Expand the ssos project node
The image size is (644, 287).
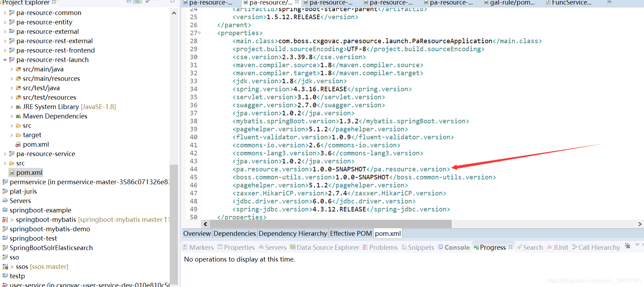[x=12, y=267]
